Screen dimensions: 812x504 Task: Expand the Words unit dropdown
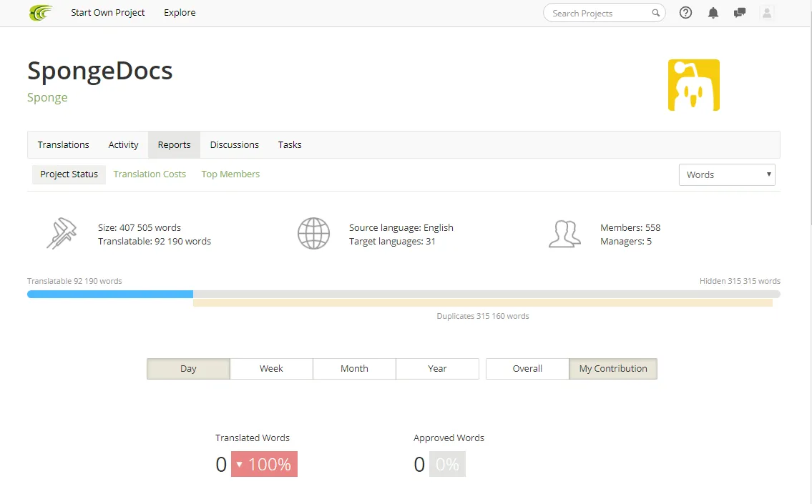click(727, 175)
